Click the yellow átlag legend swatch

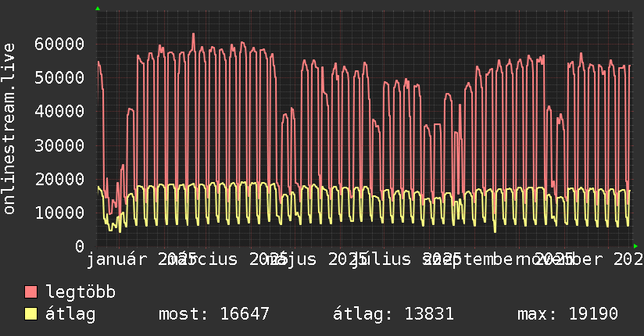(31, 314)
